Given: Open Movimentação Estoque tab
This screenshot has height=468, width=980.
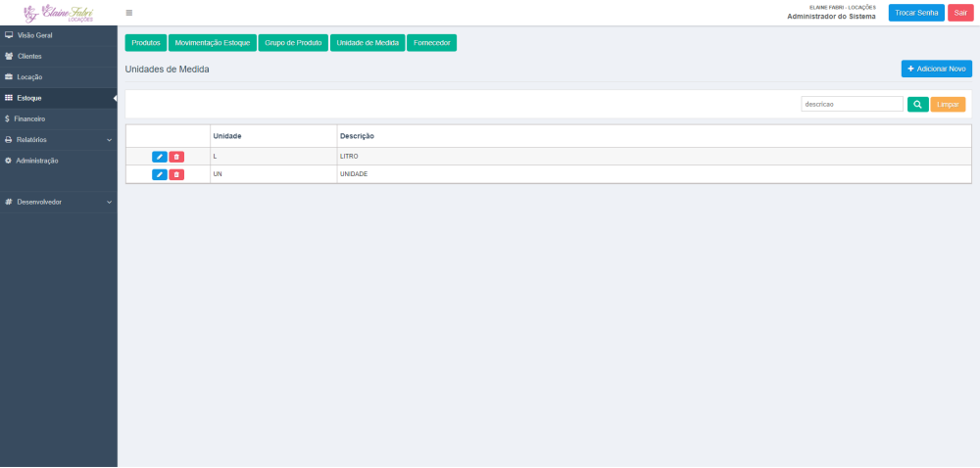Looking at the screenshot, I should click(213, 42).
